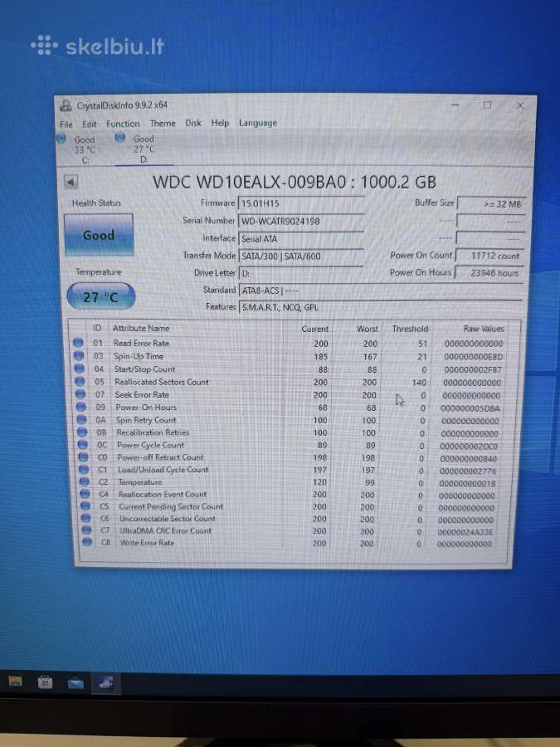The width and height of the screenshot is (560, 747).
Task: Open the second taskbar icon
Action: click(46, 683)
